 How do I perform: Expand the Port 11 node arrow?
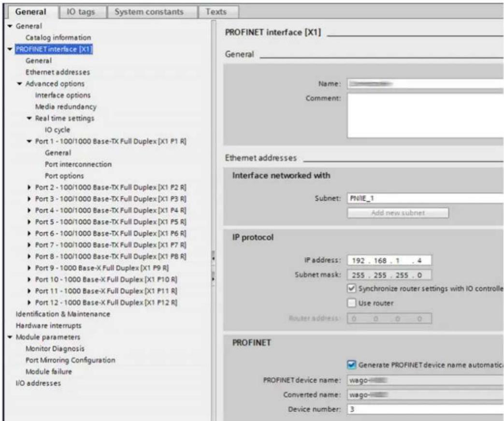click(x=29, y=291)
